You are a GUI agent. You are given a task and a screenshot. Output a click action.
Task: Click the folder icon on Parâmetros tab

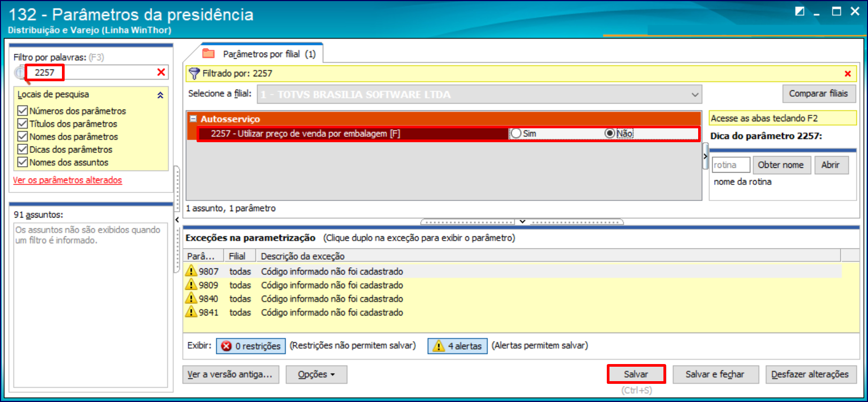pyautogui.click(x=208, y=53)
